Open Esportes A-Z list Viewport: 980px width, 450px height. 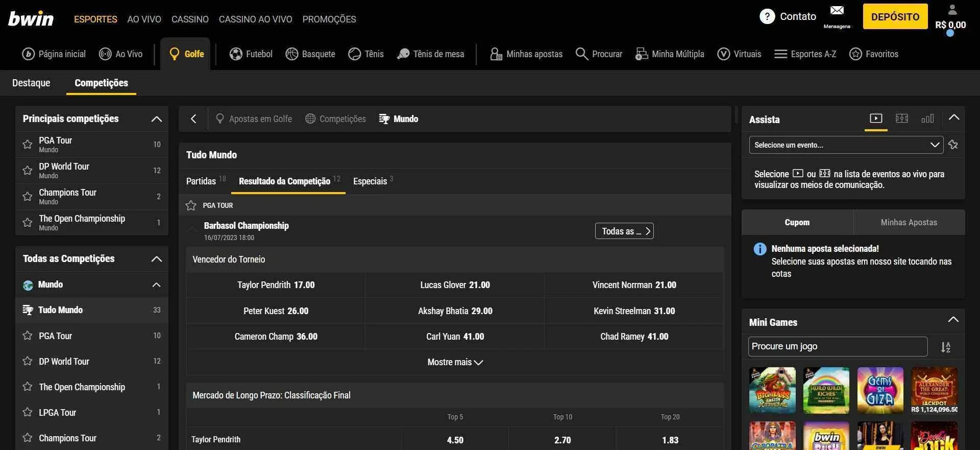pos(805,54)
